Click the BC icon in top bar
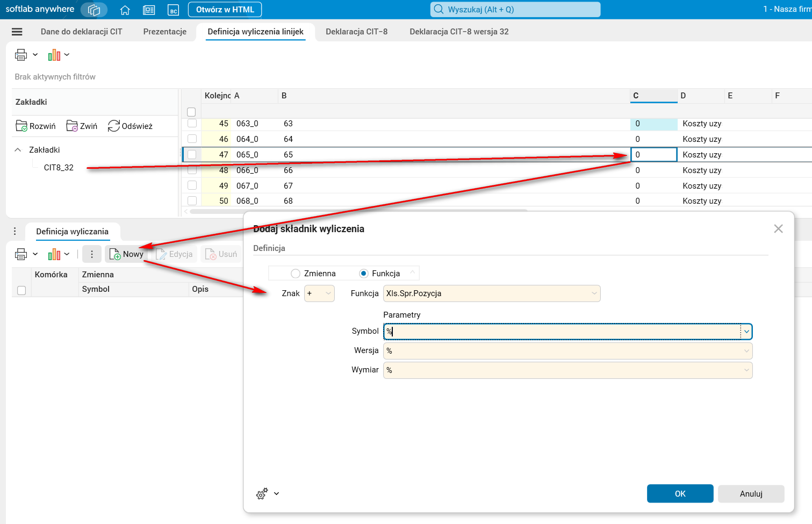Screen dimensions: 812x524 pos(173,10)
